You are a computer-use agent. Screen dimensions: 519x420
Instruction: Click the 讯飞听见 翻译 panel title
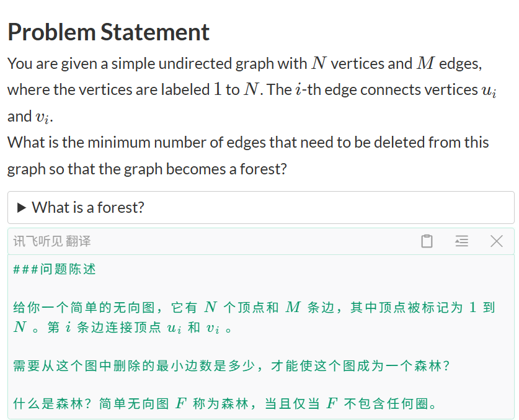pyautogui.click(x=52, y=241)
